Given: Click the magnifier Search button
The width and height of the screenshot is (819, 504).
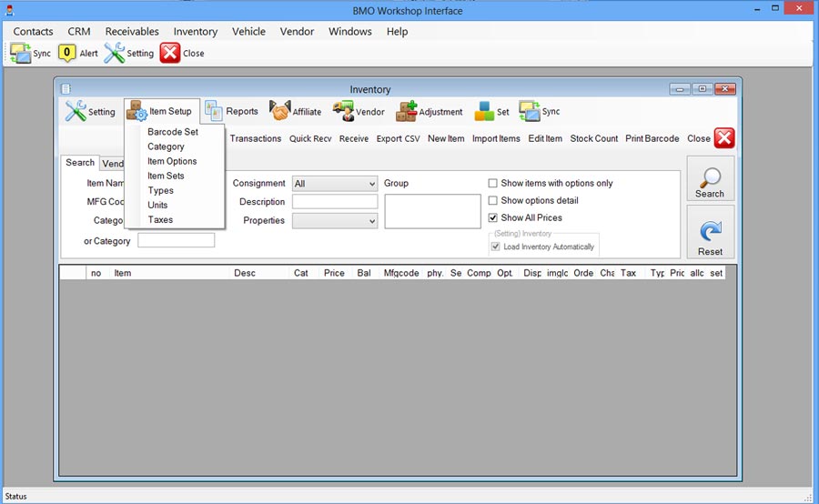Looking at the screenshot, I should [711, 178].
